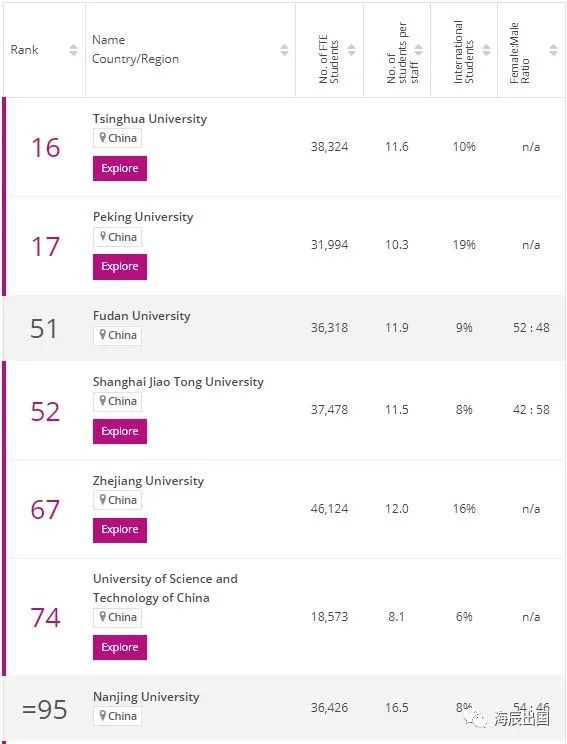Sort by International Students arrows

coord(486,50)
